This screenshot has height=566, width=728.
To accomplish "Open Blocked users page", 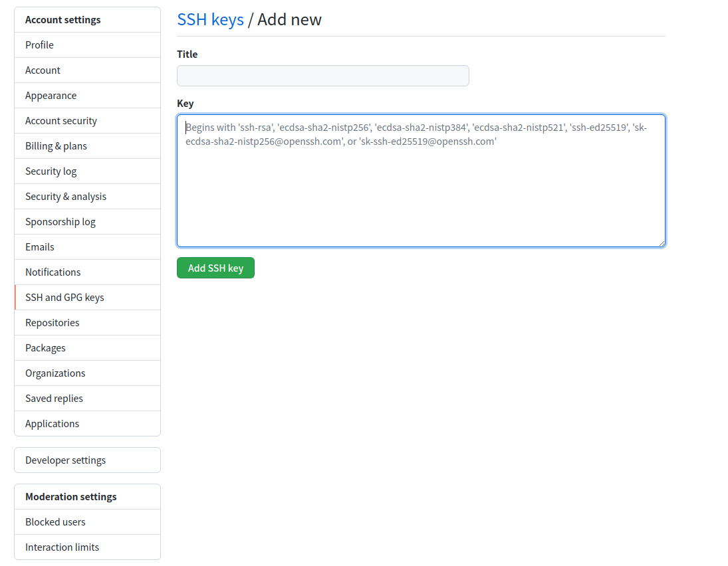I will click(x=87, y=522).
